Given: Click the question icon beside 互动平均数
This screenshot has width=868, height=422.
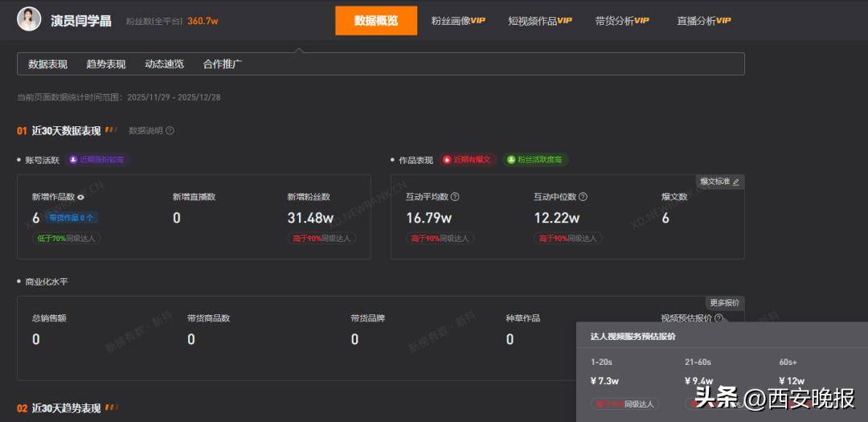Looking at the screenshot, I should pos(455,197).
